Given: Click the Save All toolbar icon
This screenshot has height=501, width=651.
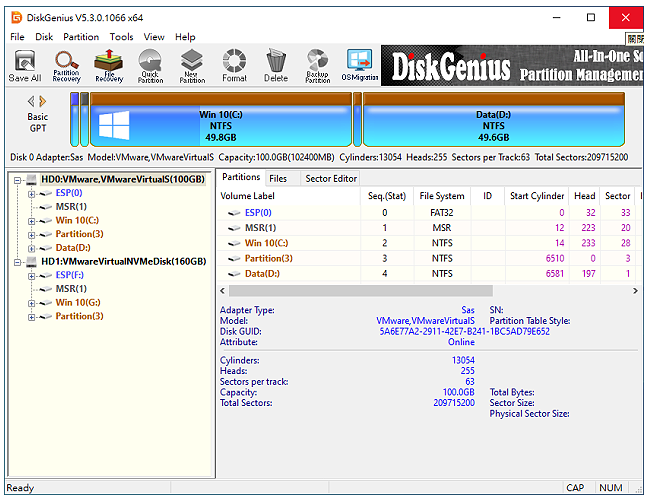Looking at the screenshot, I should pos(25,66).
